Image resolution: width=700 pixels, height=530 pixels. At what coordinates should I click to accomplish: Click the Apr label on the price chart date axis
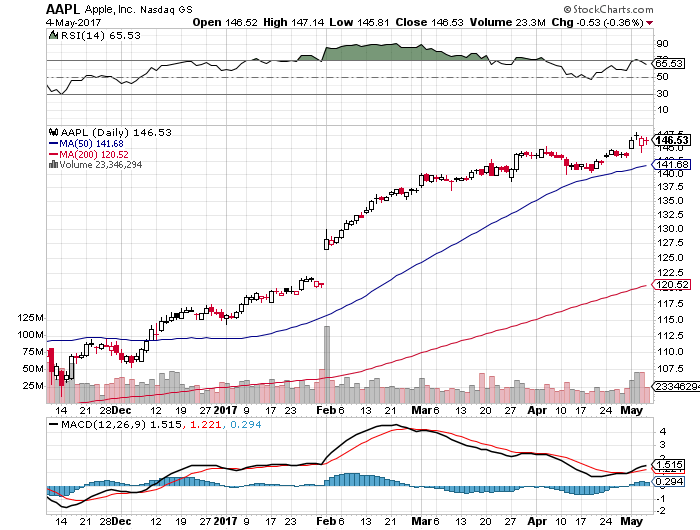(537, 410)
